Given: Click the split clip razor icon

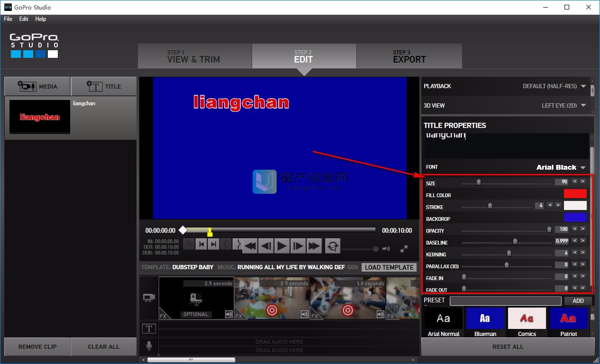Looking at the screenshot, I should coord(189,244).
